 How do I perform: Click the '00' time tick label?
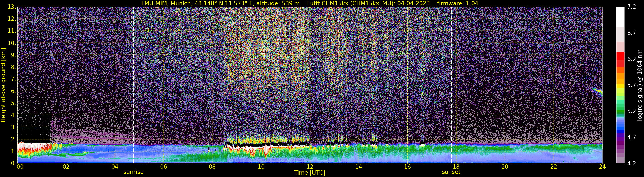(x=20, y=167)
